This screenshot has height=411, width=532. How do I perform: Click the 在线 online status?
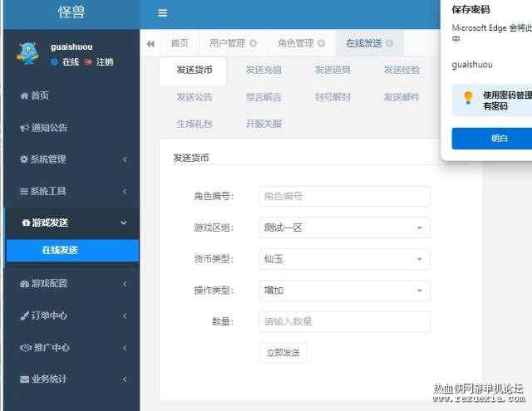click(65, 62)
